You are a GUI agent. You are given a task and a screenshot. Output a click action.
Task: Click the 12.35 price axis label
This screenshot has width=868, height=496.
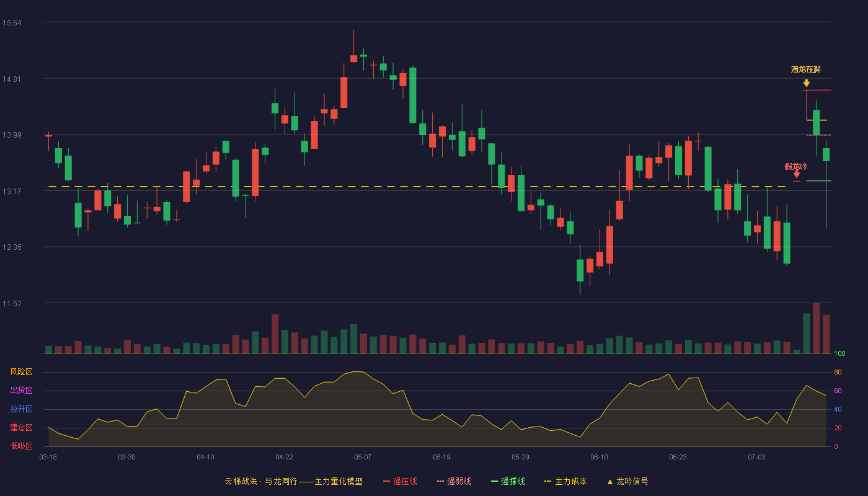(x=12, y=247)
